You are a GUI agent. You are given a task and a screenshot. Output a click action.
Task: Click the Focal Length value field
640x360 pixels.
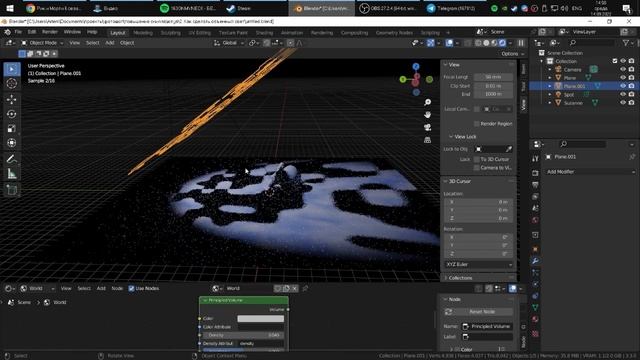point(493,77)
